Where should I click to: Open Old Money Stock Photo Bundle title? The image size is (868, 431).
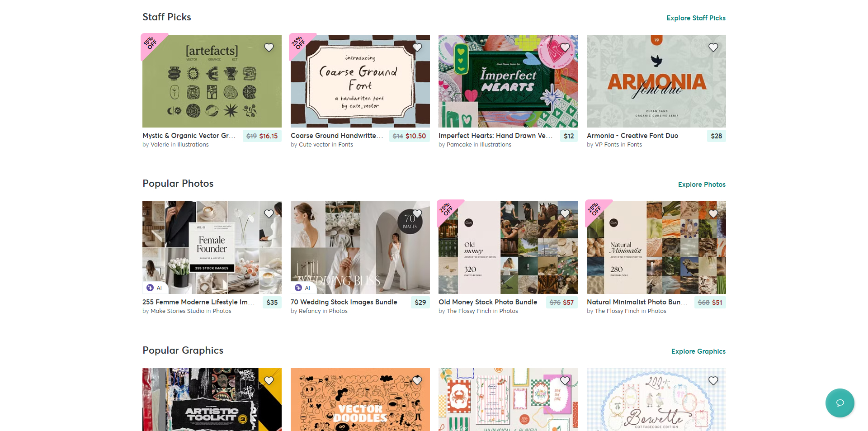[488, 302]
